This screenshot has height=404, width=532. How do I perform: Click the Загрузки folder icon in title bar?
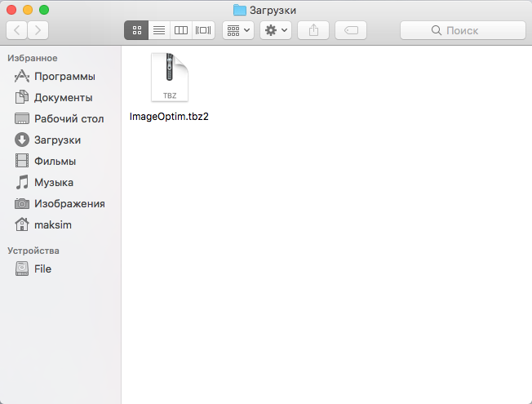click(x=240, y=10)
